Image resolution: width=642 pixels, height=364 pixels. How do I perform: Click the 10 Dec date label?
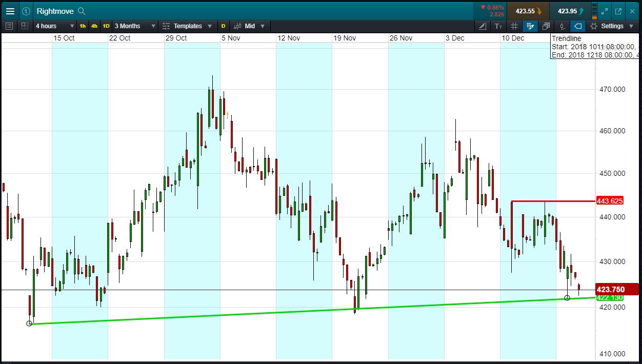[513, 38]
